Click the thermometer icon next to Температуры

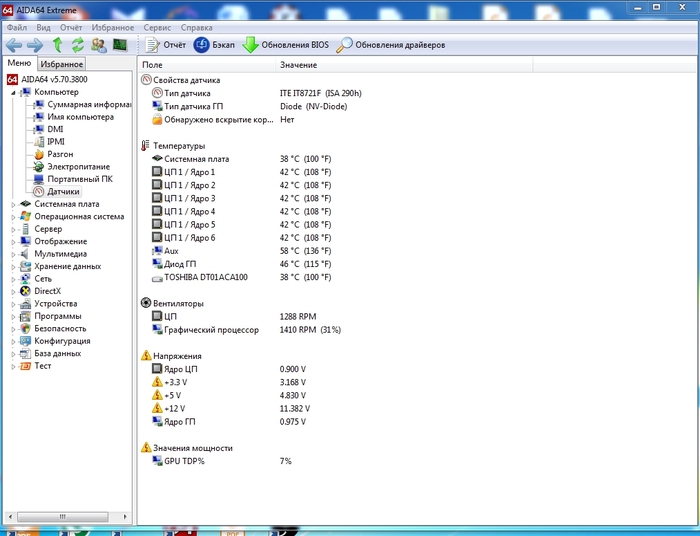coord(145,145)
